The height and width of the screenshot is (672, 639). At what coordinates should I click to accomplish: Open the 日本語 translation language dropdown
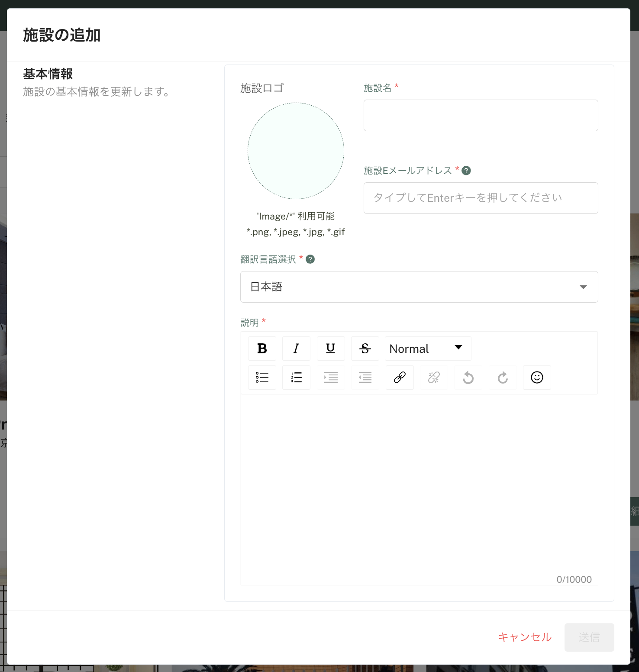[x=419, y=287]
